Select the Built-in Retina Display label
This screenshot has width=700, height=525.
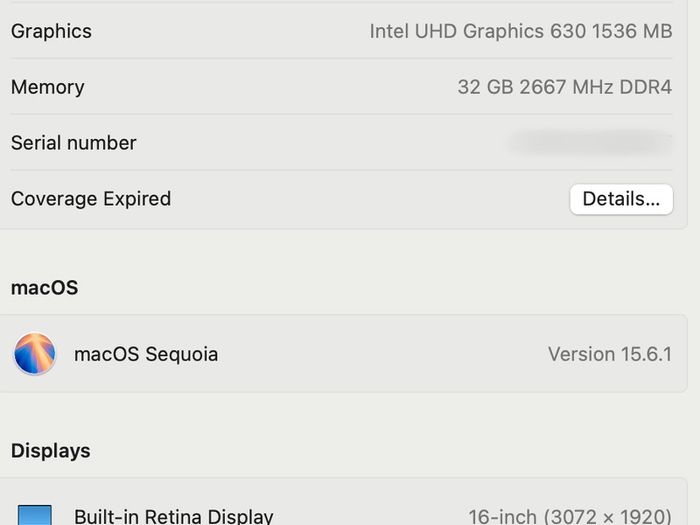tap(174, 516)
